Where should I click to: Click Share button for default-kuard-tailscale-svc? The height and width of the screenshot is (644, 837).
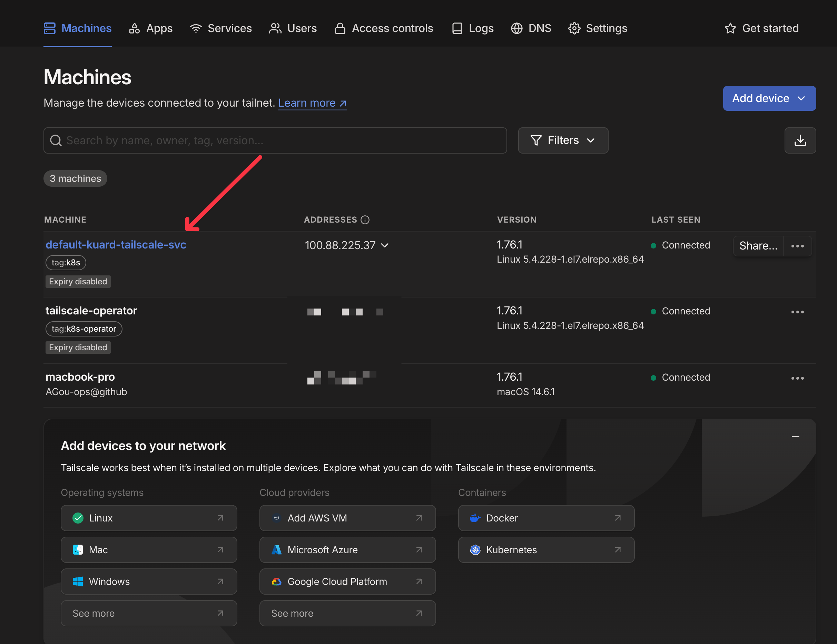758,246
